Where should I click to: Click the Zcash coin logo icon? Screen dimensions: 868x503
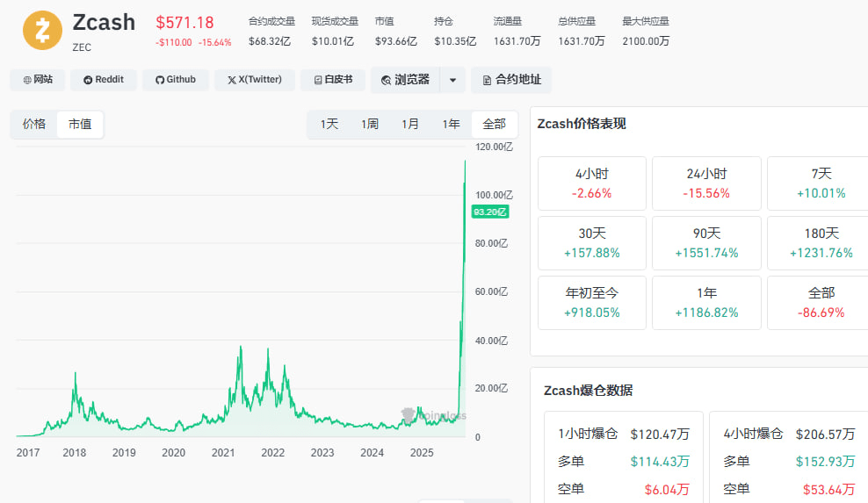click(43, 29)
